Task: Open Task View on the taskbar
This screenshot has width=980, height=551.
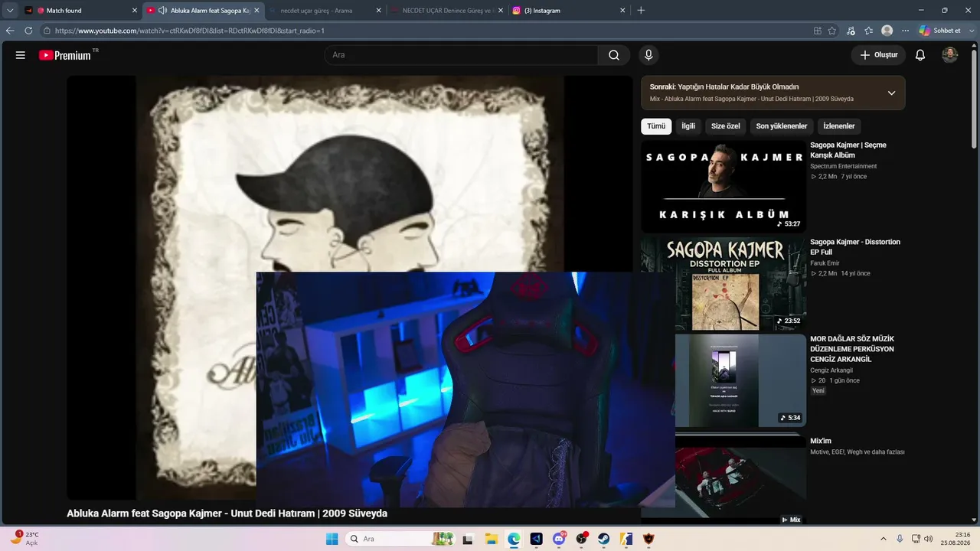Action: pos(468,539)
